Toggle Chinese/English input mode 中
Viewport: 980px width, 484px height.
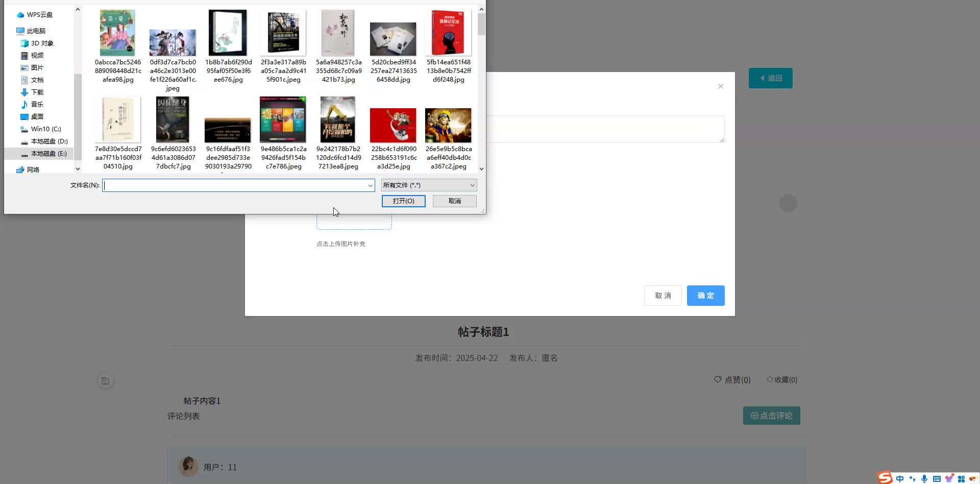[900, 479]
